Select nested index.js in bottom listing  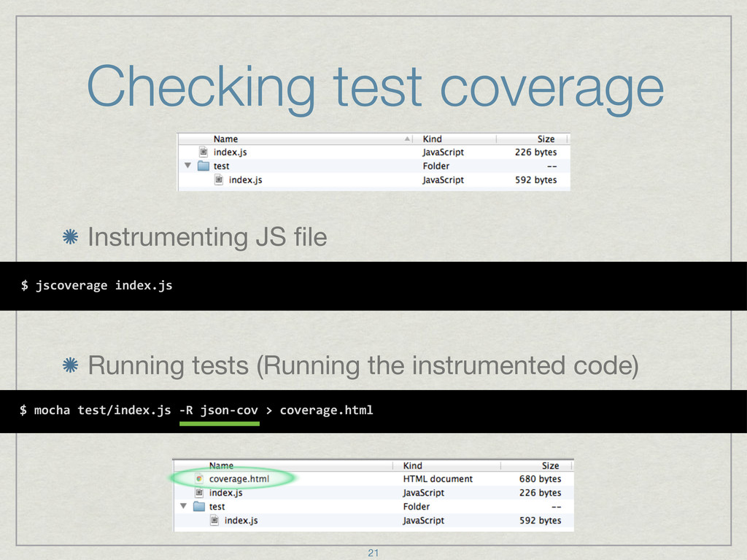pyautogui.click(x=241, y=520)
